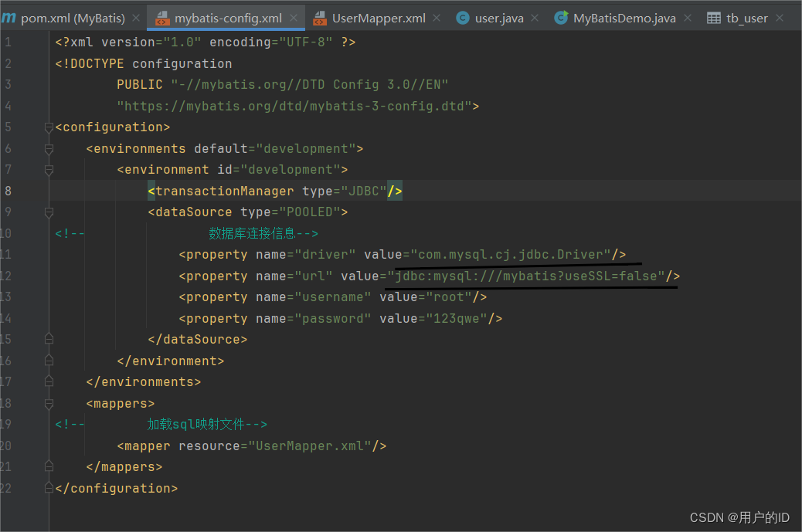Collapse the configuration element fold arrow

click(48, 127)
